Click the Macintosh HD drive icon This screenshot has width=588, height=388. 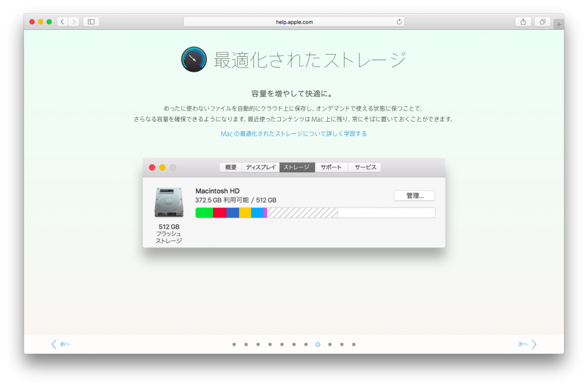coord(168,203)
